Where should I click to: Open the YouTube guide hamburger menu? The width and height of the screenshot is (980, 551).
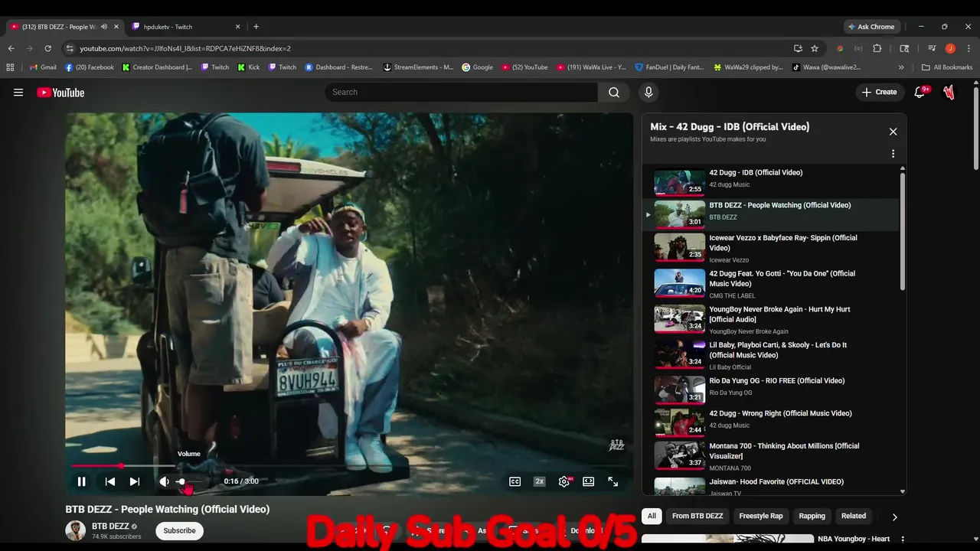click(18, 93)
